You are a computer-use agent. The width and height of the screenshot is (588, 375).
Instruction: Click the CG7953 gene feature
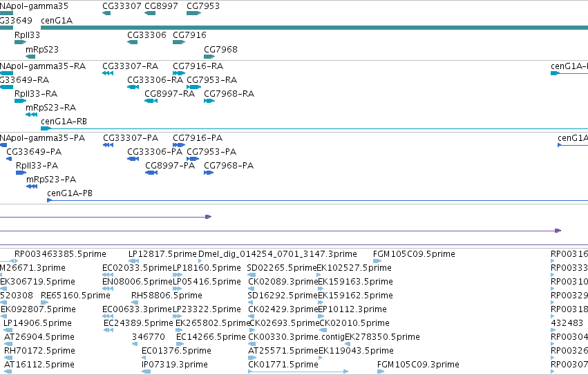click(194, 13)
